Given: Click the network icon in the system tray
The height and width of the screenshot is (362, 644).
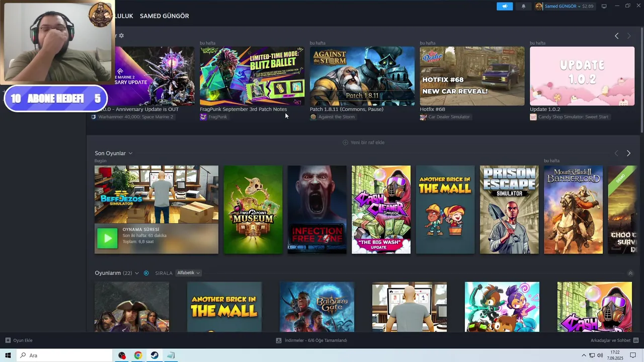Looking at the screenshot, I should pyautogui.click(x=592, y=355).
